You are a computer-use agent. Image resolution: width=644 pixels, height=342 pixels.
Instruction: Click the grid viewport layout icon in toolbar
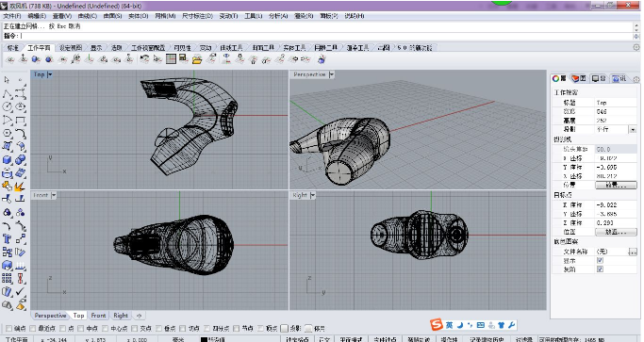[171, 59]
